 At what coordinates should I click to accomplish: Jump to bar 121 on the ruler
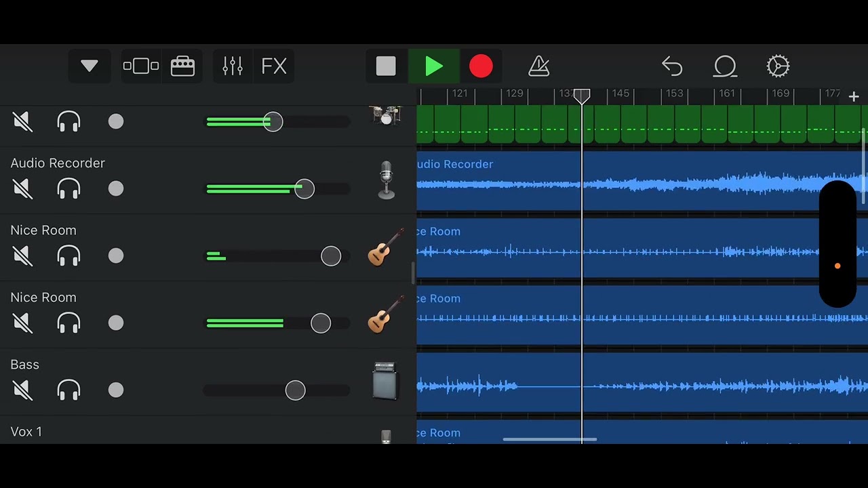click(x=460, y=94)
